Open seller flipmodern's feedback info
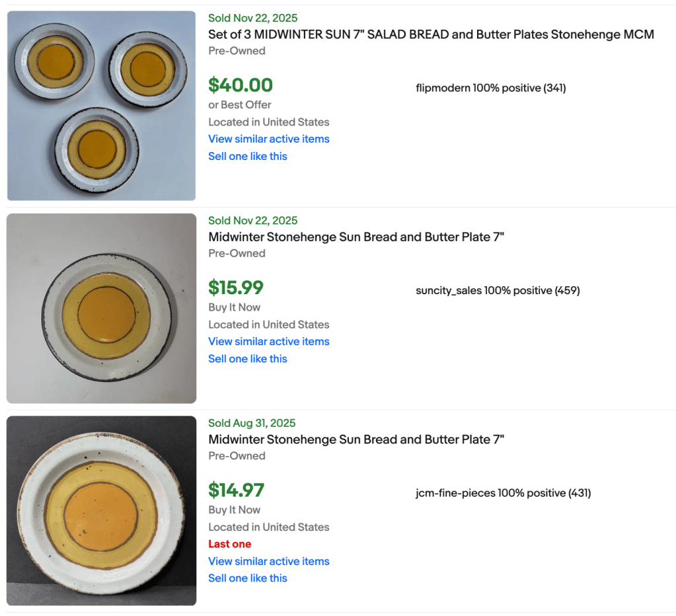This screenshot has height=616, width=676. coord(490,88)
